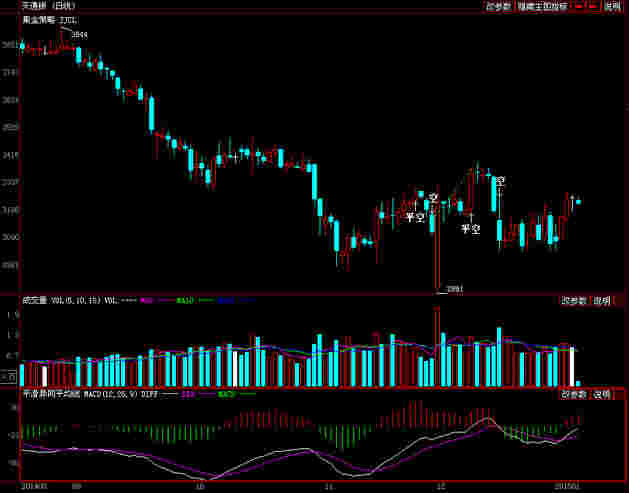Open 说明 in the MACD panel header
Screen dimensions: 629x493
click(x=601, y=394)
